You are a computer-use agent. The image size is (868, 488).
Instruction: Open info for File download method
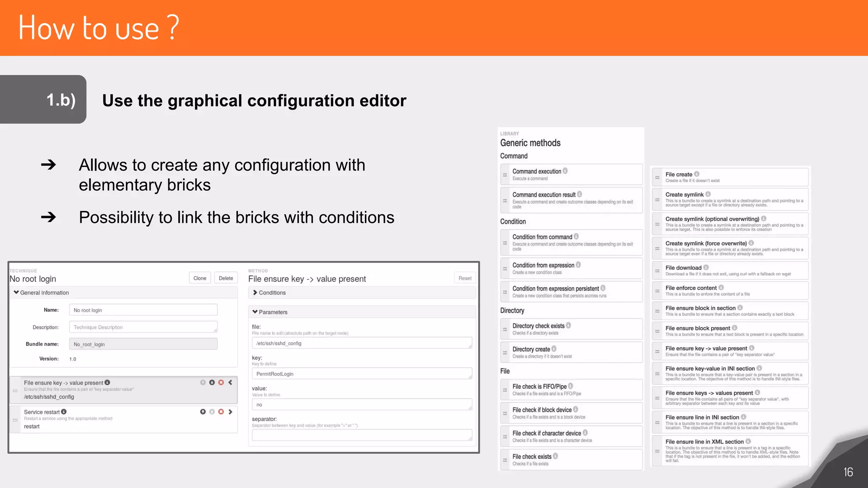click(x=706, y=267)
